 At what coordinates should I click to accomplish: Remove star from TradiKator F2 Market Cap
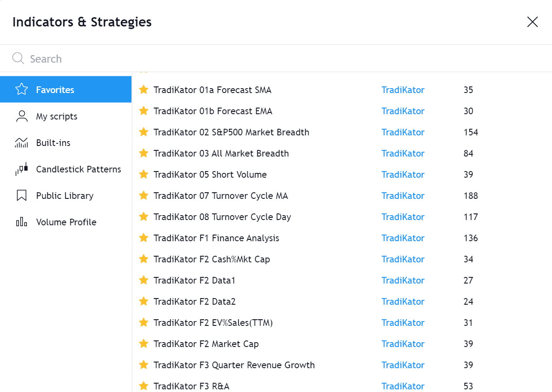(143, 343)
